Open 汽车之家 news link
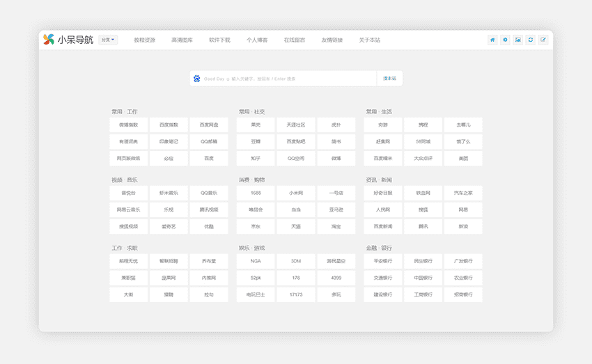 [x=463, y=193]
